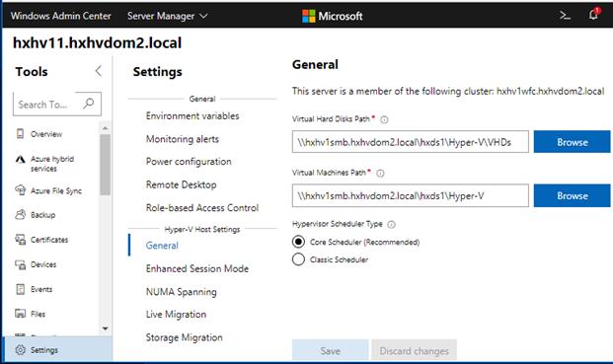Select Core Scheduler (Recommended) radio button
Screen dimensions: 613x364
tap(298, 242)
